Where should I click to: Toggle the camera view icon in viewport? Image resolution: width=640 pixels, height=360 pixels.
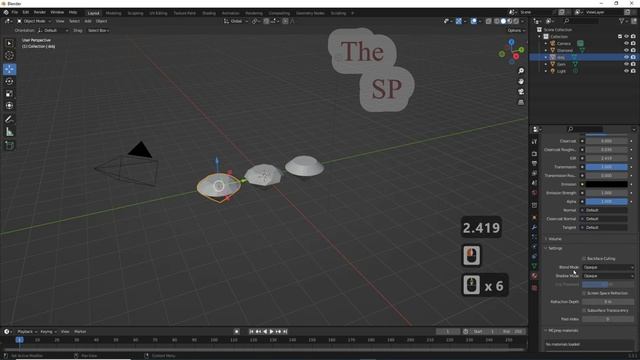[521, 92]
